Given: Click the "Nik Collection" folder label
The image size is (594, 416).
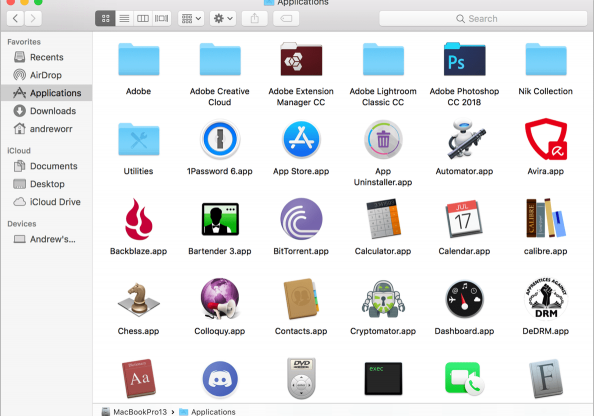Looking at the screenshot, I should tap(546, 91).
